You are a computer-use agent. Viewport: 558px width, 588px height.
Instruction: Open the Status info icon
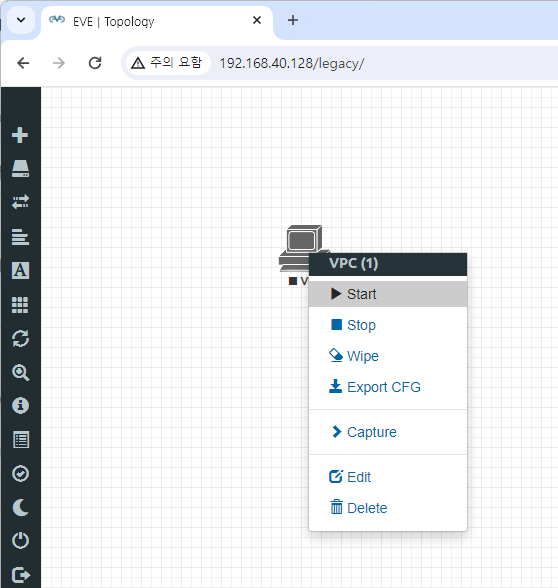(x=20, y=406)
